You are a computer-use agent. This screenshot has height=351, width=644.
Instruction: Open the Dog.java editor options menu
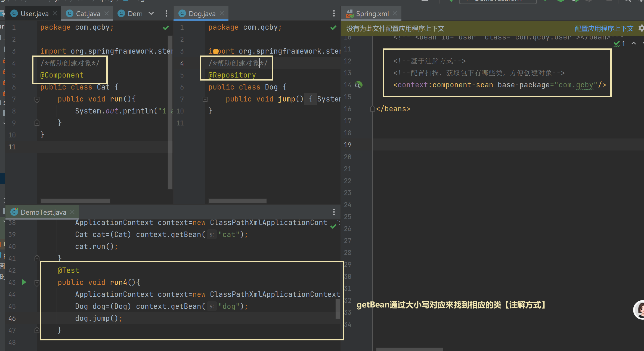334,14
